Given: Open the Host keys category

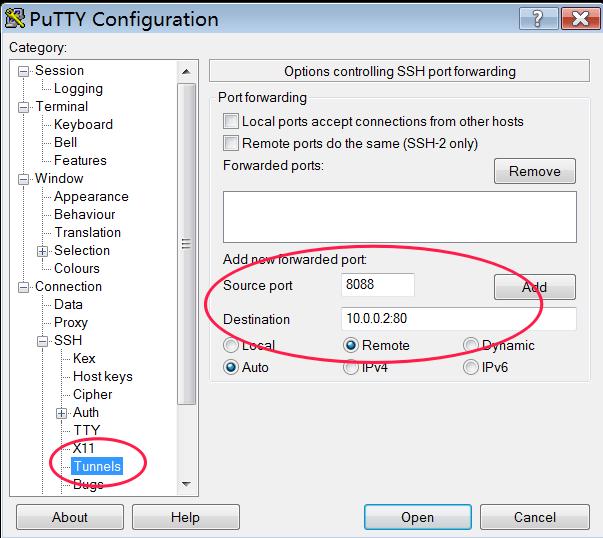Looking at the screenshot, I should coord(103,376).
